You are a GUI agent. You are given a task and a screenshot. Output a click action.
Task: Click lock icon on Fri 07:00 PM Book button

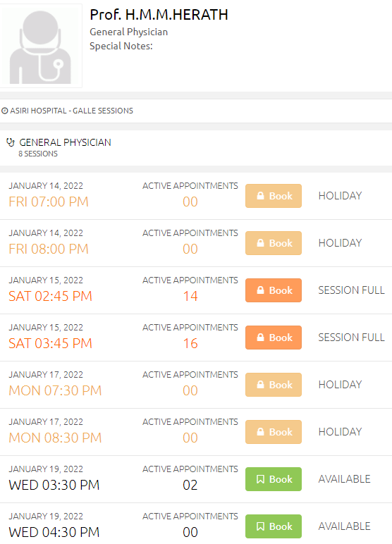(260, 196)
